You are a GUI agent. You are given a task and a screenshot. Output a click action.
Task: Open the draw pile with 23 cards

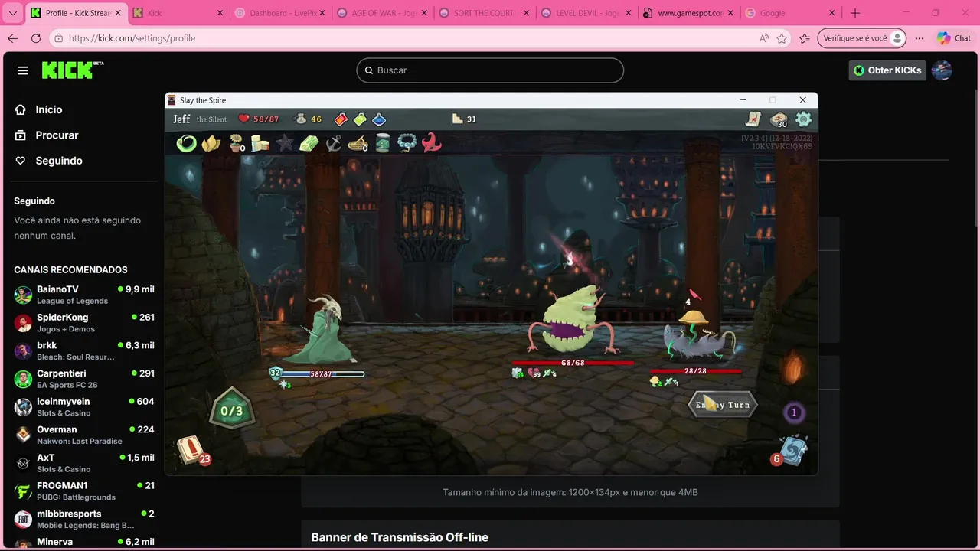191,450
